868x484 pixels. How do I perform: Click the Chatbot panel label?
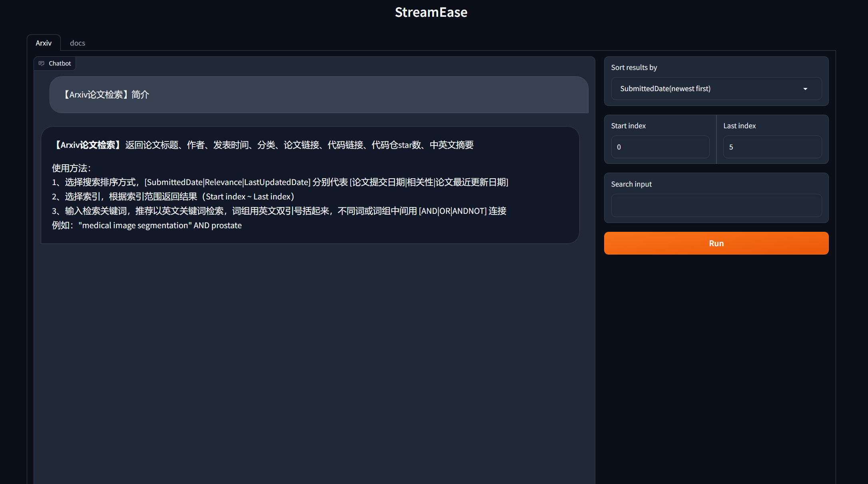(60, 64)
